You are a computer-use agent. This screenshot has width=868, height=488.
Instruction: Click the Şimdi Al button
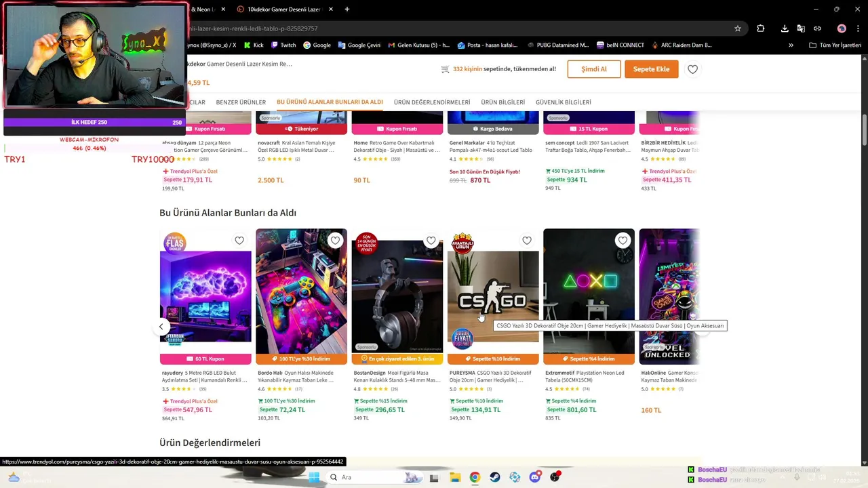tap(594, 69)
